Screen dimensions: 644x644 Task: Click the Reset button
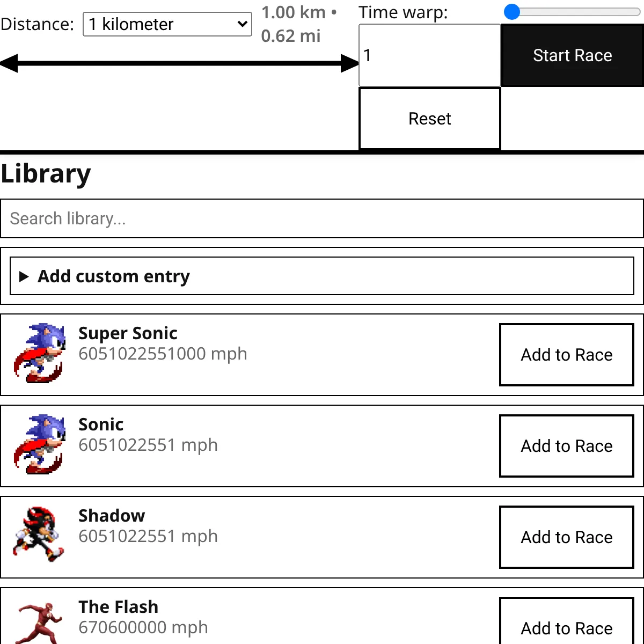click(x=430, y=119)
